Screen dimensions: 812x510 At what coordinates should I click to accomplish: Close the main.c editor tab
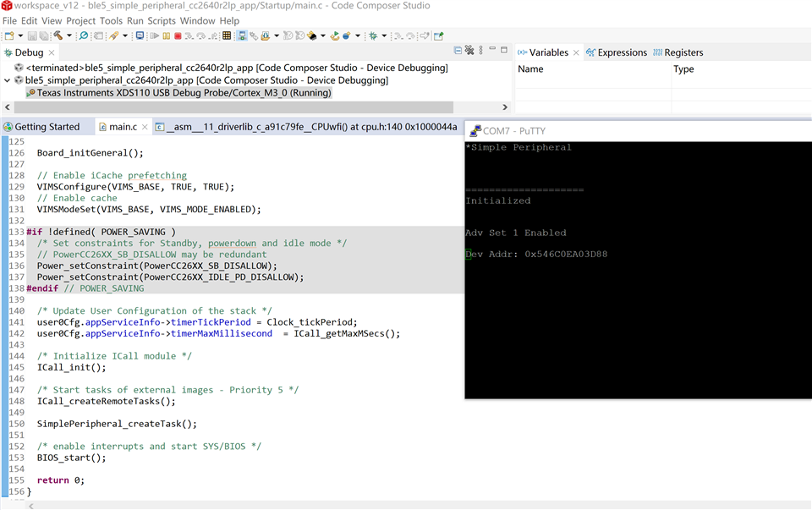[x=145, y=127]
